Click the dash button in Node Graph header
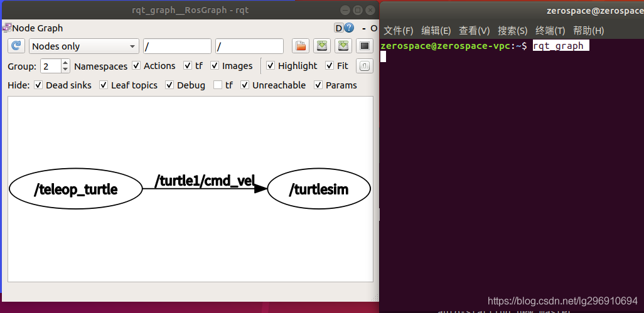The width and height of the screenshot is (644, 313). [x=364, y=28]
